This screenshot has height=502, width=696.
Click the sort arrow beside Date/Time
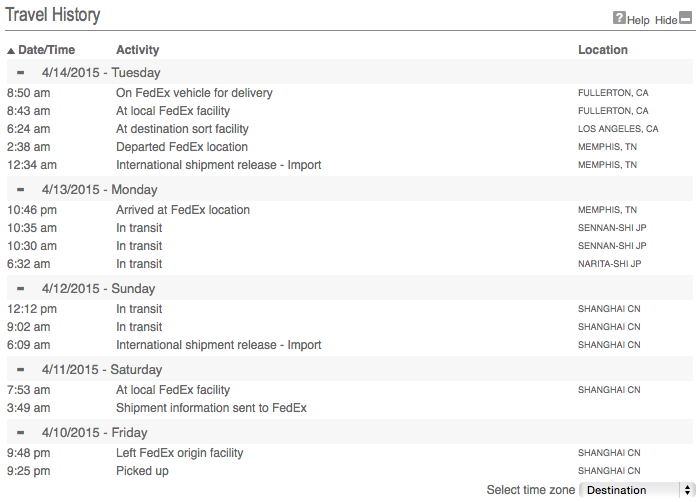11,50
